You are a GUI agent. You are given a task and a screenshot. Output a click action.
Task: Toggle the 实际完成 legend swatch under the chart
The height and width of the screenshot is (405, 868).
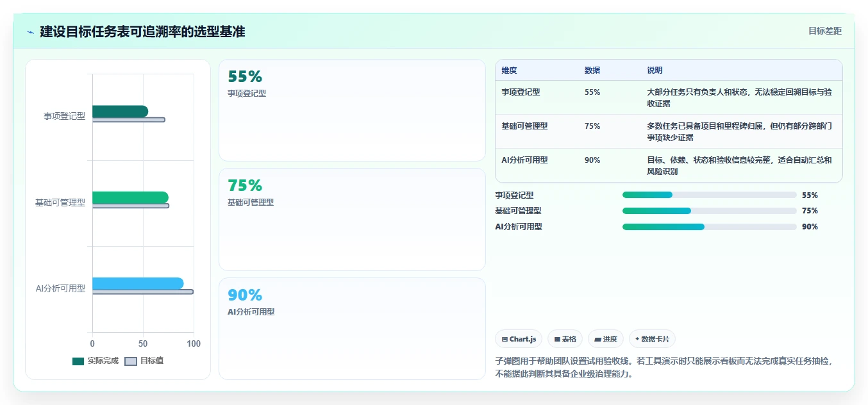(78, 361)
